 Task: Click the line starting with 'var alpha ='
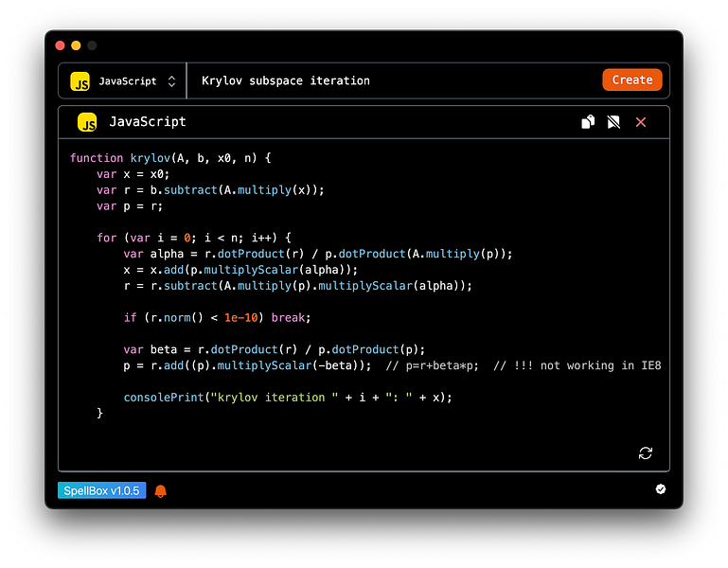point(318,254)
